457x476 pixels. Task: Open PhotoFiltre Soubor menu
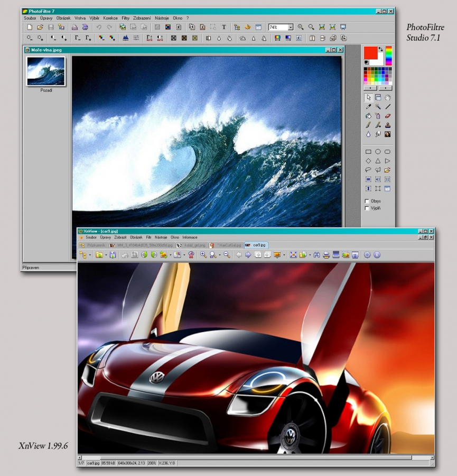(30, 18)
